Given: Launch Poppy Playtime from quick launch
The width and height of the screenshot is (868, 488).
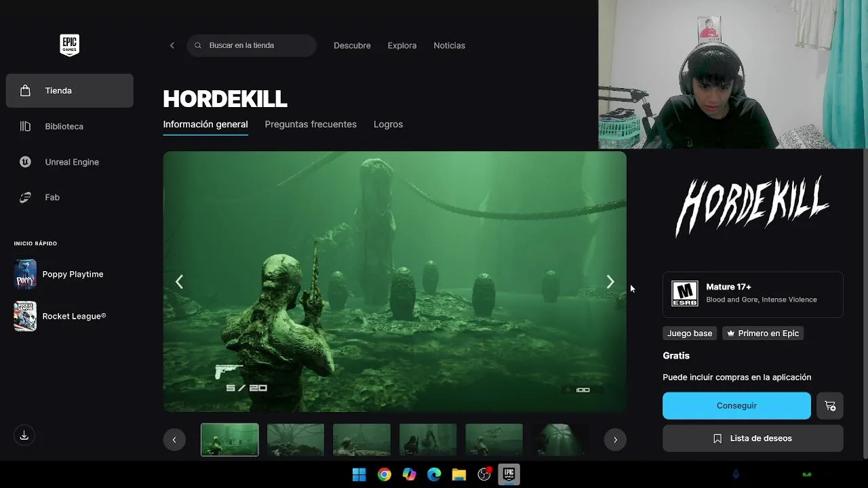Looking at the screenshot, I should [25, 274].
